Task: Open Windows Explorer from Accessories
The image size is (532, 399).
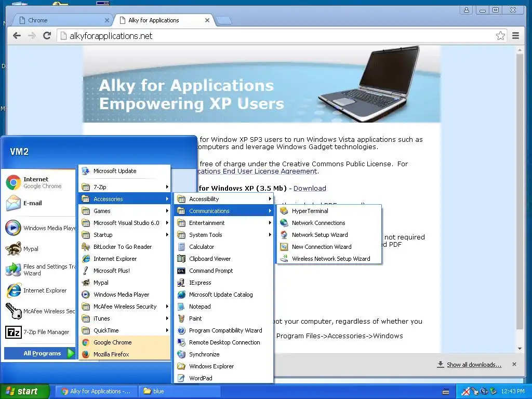Action: (223, 366)
